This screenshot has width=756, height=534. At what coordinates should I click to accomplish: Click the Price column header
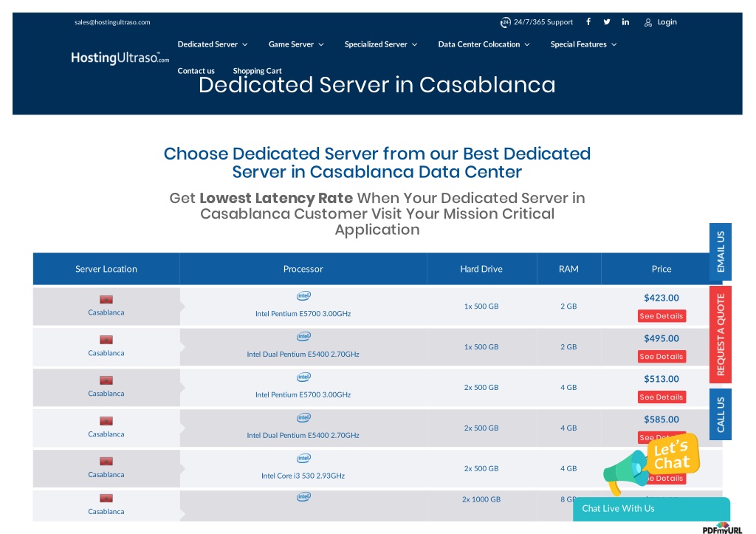pos(661,269)
